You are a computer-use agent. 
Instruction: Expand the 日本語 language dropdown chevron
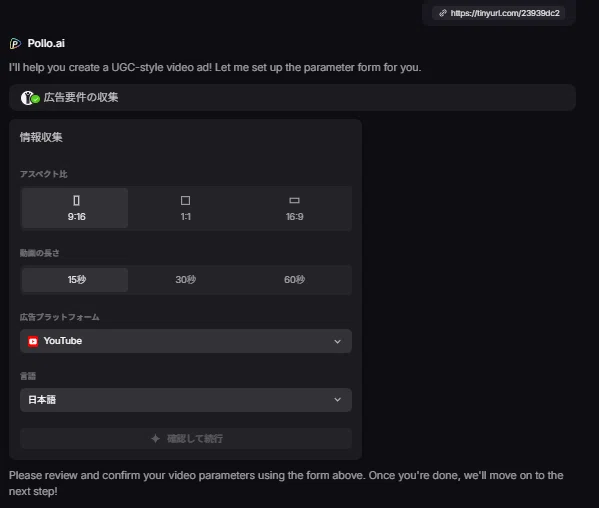[337, 400]
